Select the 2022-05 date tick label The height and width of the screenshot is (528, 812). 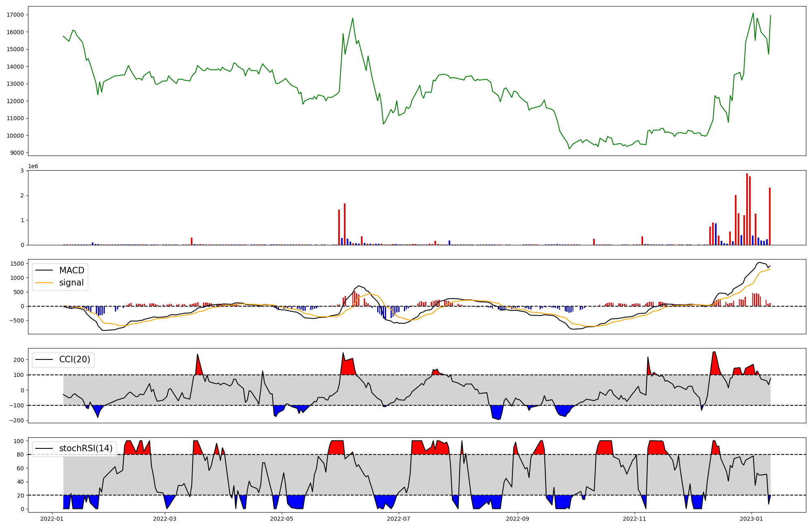pos(281,519)
